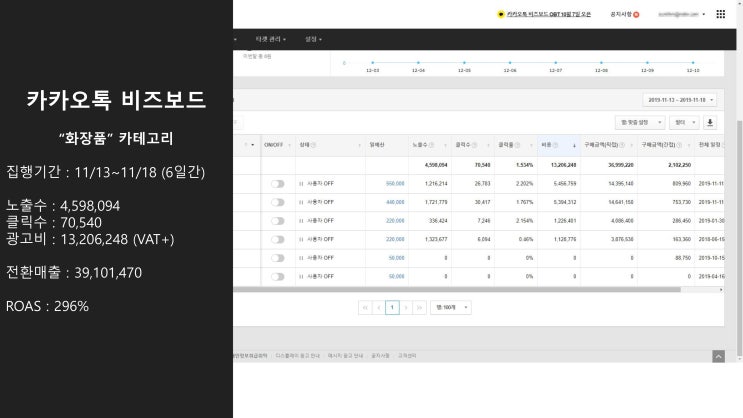Open 노출수 column filter arrow
The image size is (743, 418).
[x=445, y=145]
